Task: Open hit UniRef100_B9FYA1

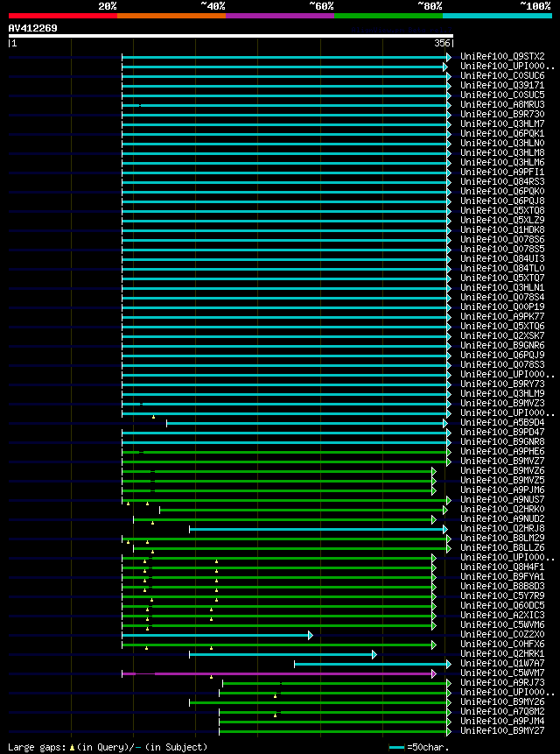Action: pos(502,576)
